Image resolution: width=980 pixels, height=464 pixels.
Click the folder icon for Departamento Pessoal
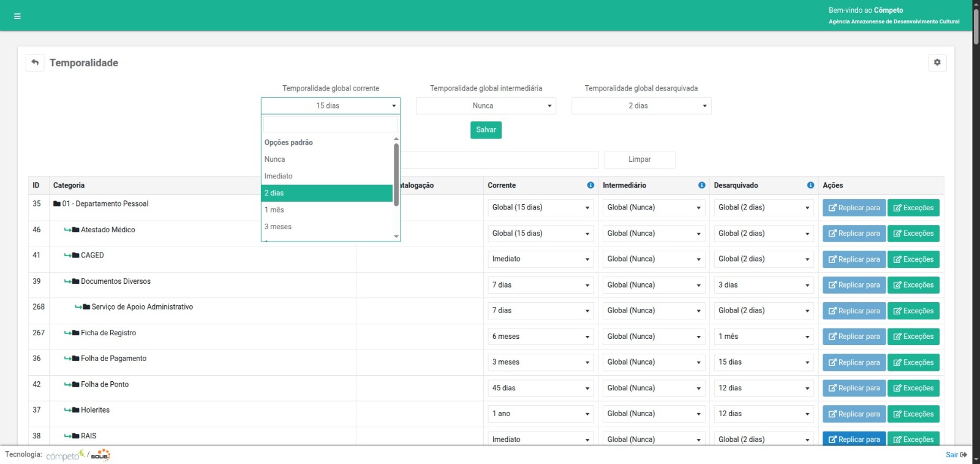[x=57, y=204]
